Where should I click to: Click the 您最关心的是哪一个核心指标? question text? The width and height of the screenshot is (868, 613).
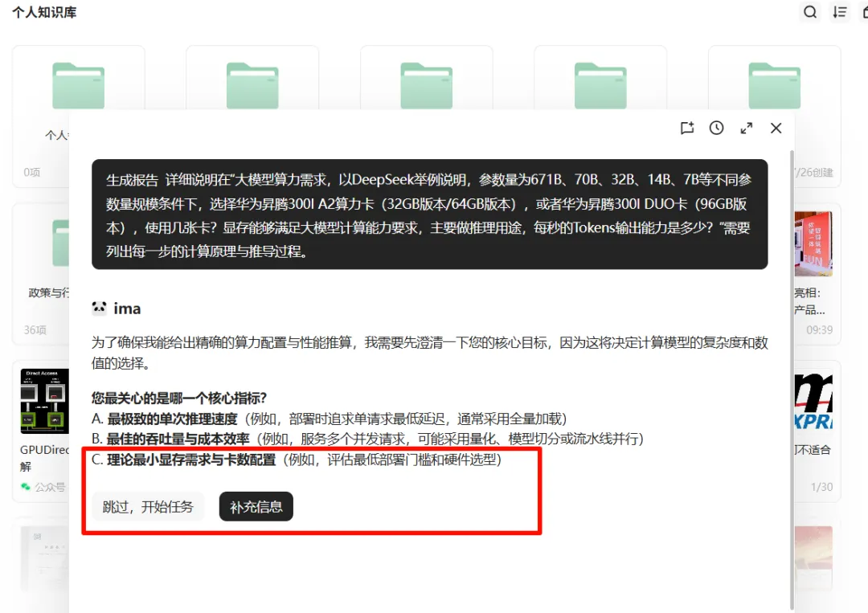[x=178, y=398]
